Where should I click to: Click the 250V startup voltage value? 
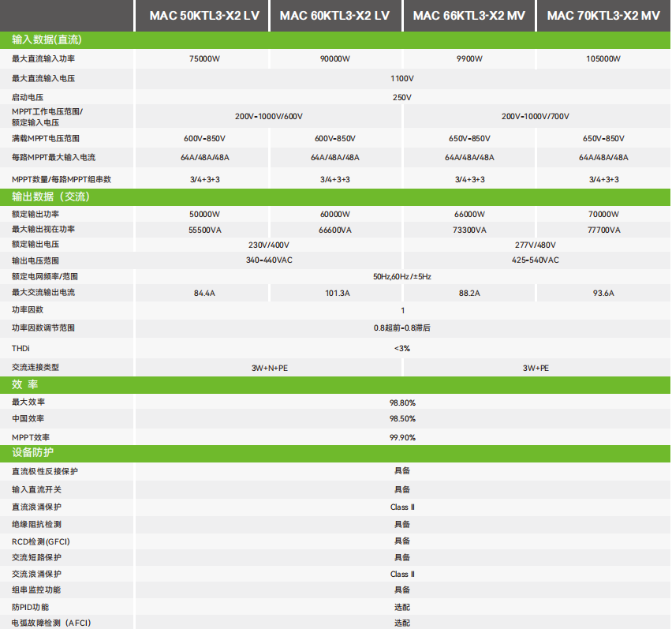coord(402,97)
